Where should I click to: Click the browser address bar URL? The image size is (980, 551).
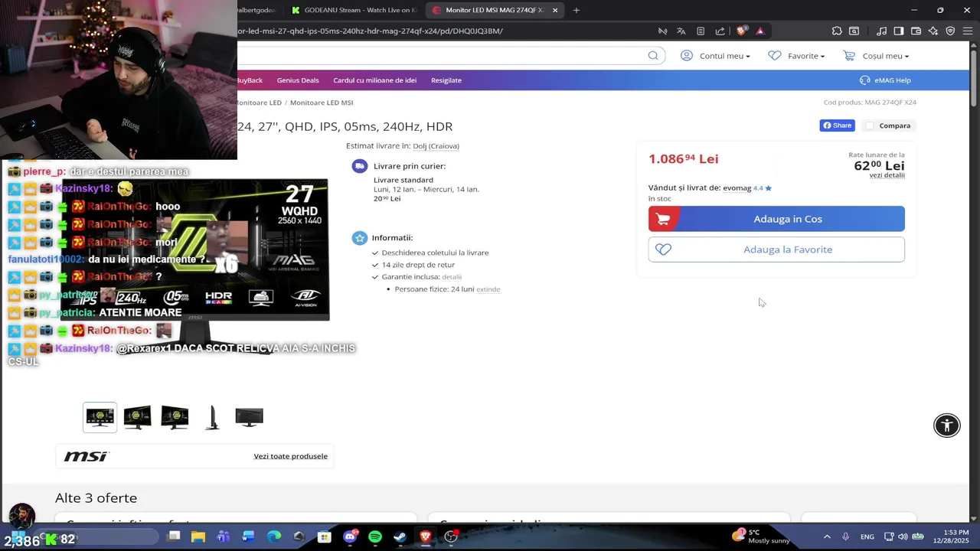click(369, 31)
